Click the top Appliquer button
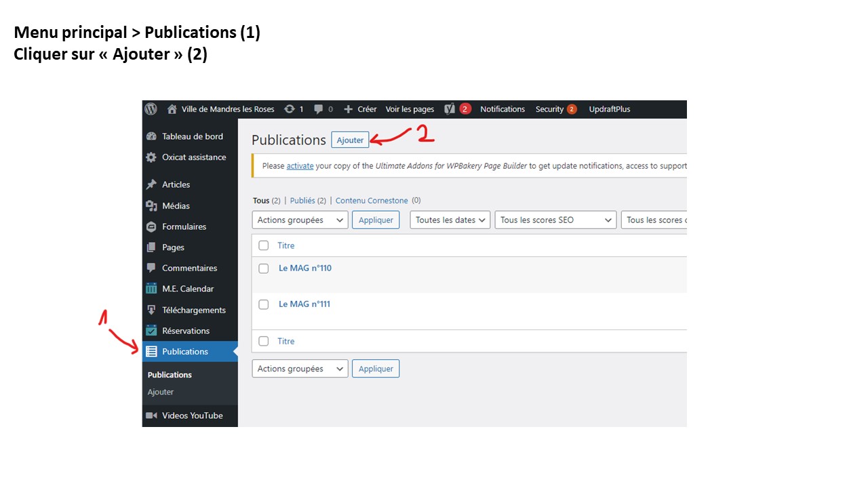This screenshot has width=868, height=488. pyautogui.click(x=376, y=220)
